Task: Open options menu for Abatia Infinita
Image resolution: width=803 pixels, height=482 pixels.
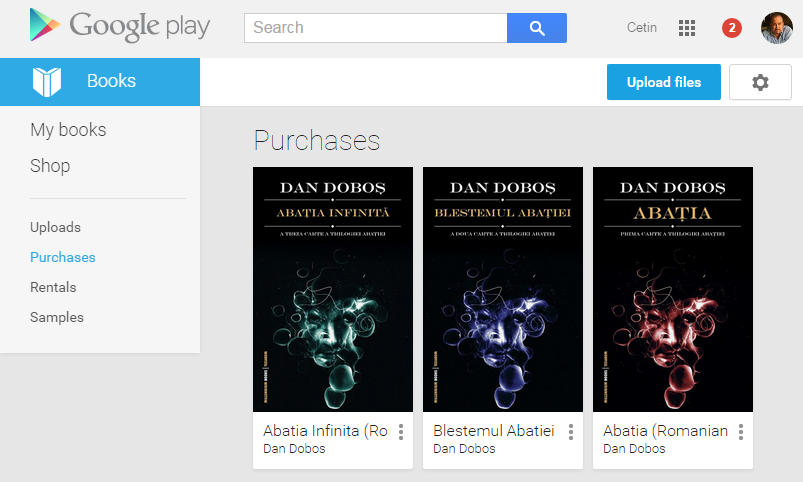Action: (401, 432)
